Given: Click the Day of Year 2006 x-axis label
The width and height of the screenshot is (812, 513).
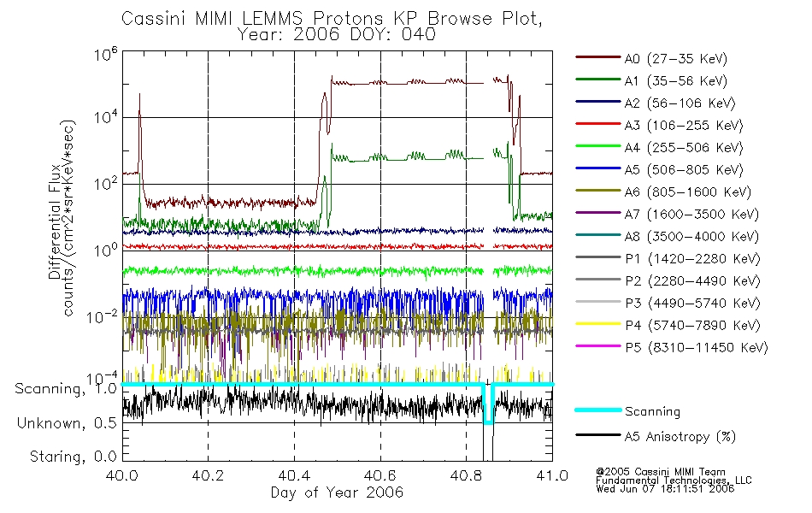Looking at the screenshot, I should coord(337,492).
